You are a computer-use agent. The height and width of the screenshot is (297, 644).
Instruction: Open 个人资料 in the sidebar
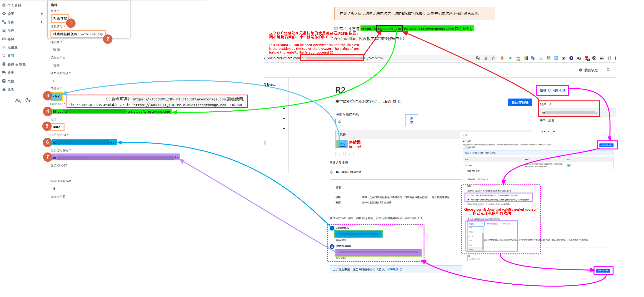point(11,5)
